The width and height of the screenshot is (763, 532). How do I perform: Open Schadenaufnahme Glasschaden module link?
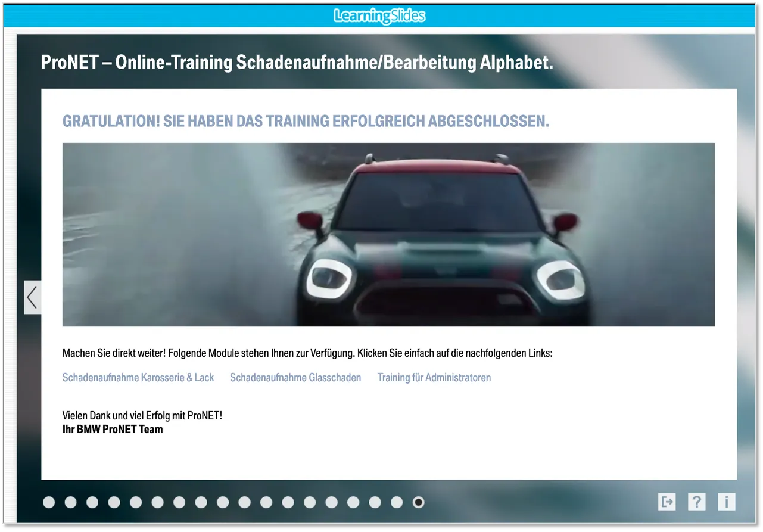[295, 378]
